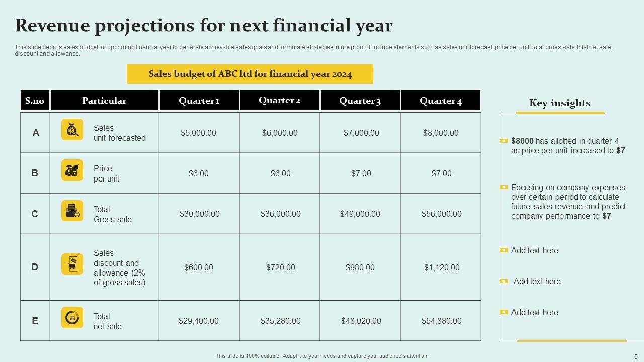Click the yellow bullet beside the $8000 insight
Viewport: 644px width, 362px height.
(504, 141)
